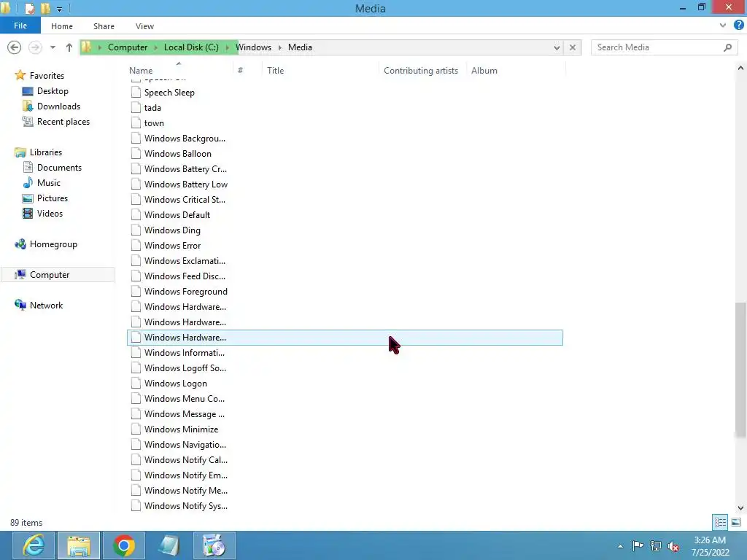This screenshot has height=560, width=747.
Task: Open Documents library
Action: click(59, 168)
